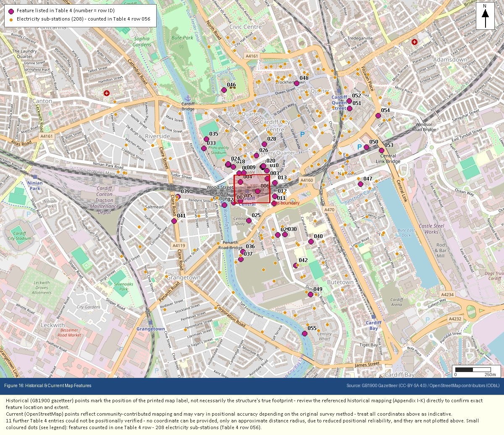Click the feature marker numbered 052
The width and height of the screenshot is (504, 435).
click(x=349, y=101)
